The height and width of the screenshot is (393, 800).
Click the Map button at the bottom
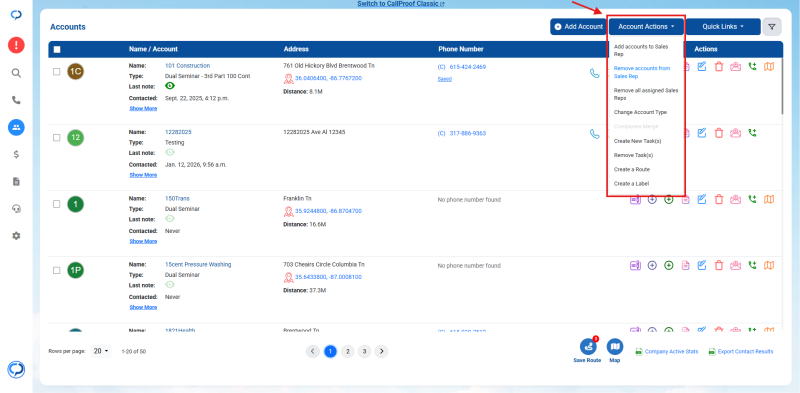pos(615,350)
